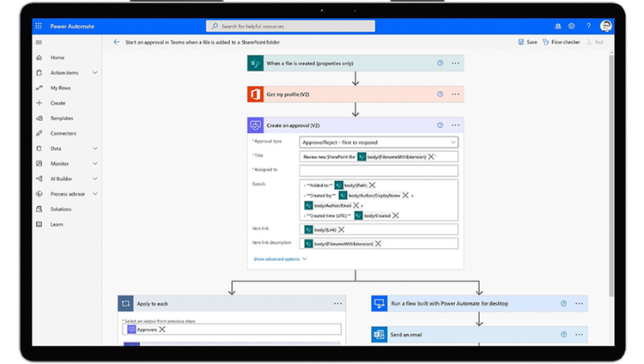
Task: Go to Home in the sidebar
Action: (x=57, y=58)
